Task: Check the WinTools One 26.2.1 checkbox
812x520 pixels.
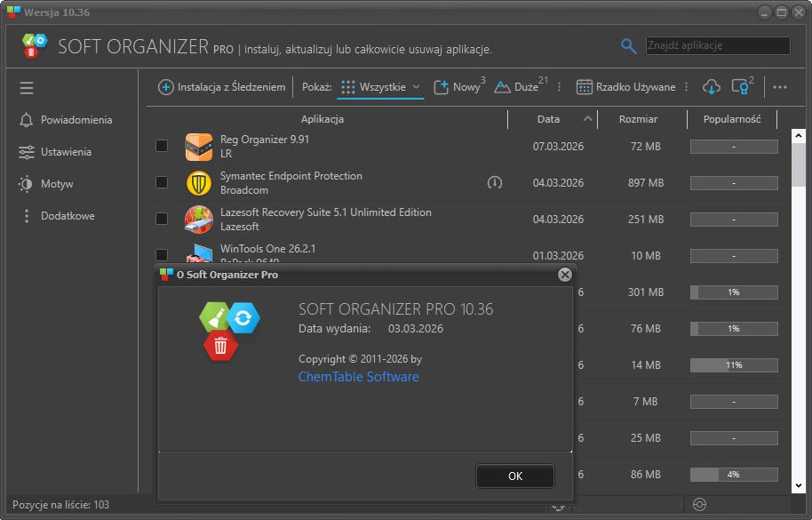Action: [162, 255]
